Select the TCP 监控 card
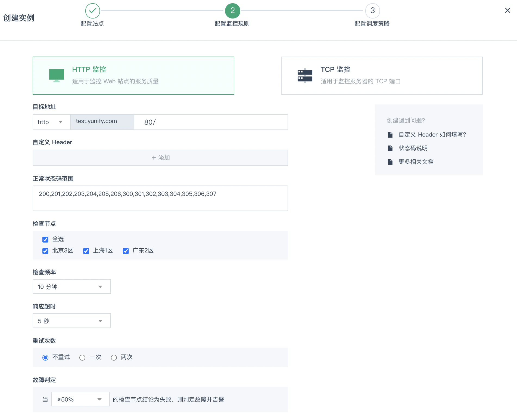The width and height of the screenshot is (517, 420). click(382, 76)
